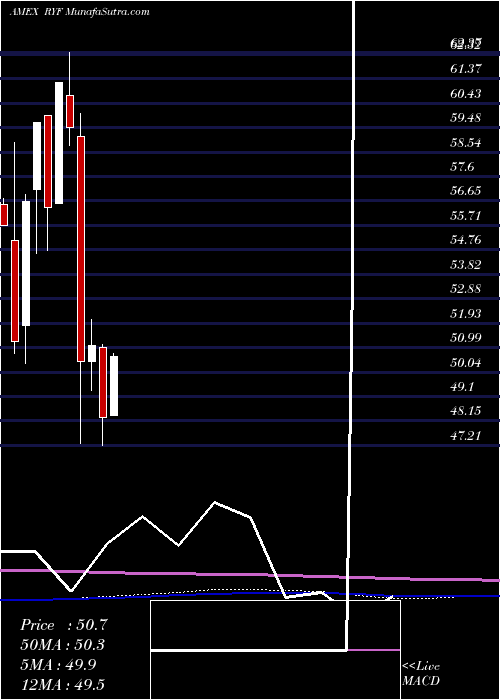The image size is (500, 700).
Task: Click the Price : 50.7 readout
Action: [63, 625]
